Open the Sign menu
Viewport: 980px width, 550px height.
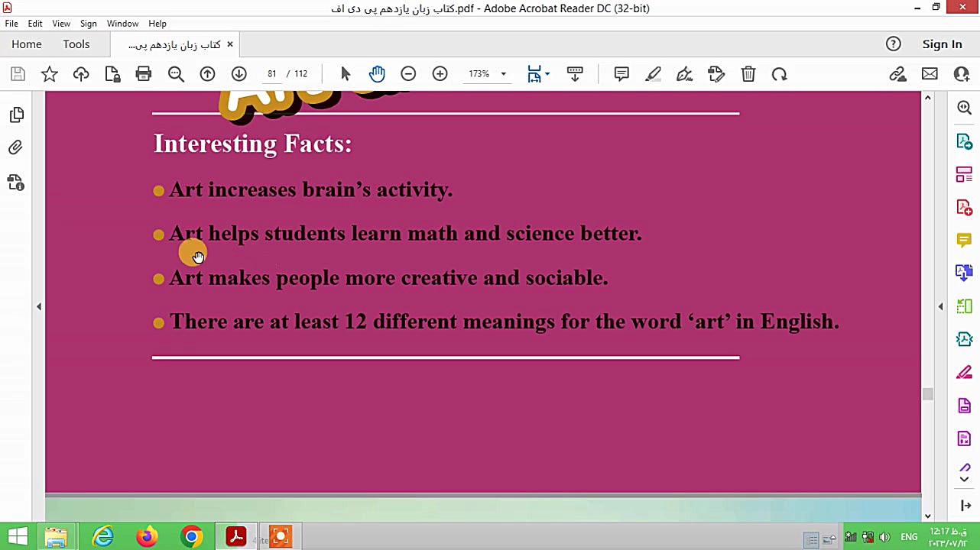click(x=88, y=24)
